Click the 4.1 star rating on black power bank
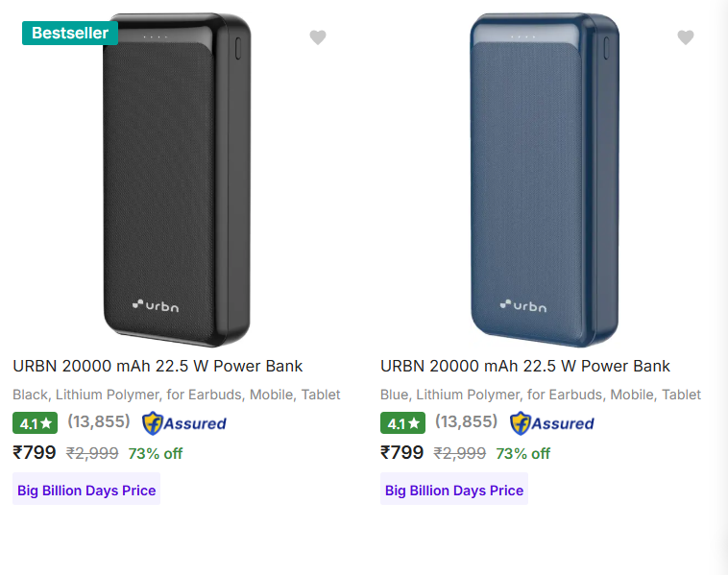Image resolution: width=728 pixels, height=575 pixels. pos(36,423)
